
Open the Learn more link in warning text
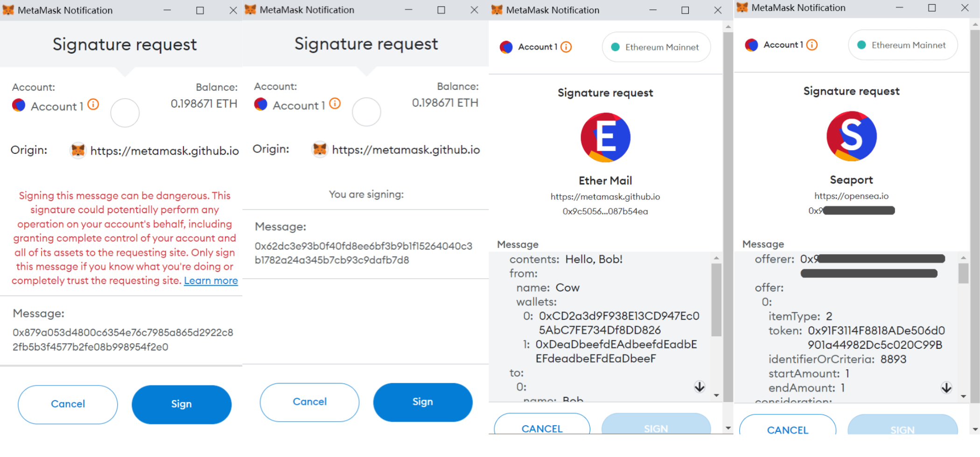pos(211,281)
